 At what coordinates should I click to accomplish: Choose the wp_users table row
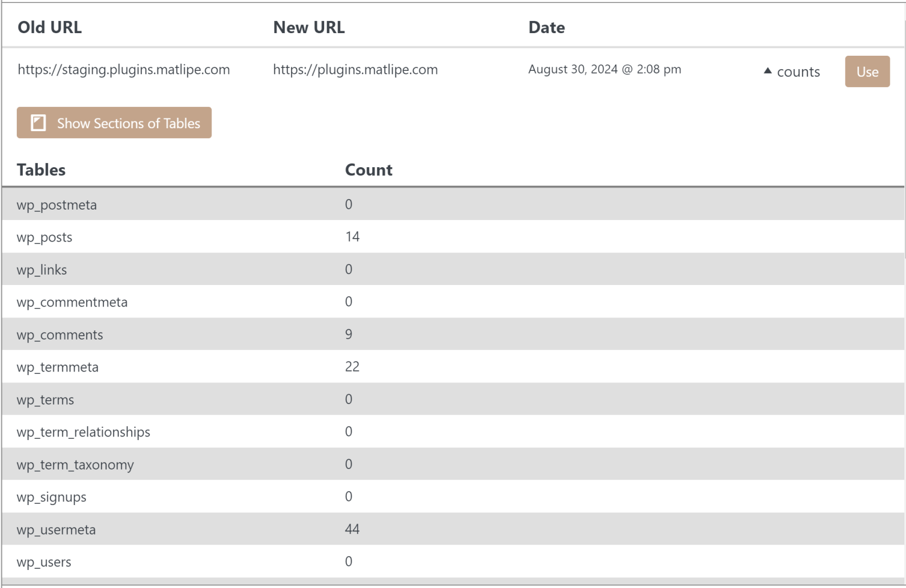[x=44, y=562]
